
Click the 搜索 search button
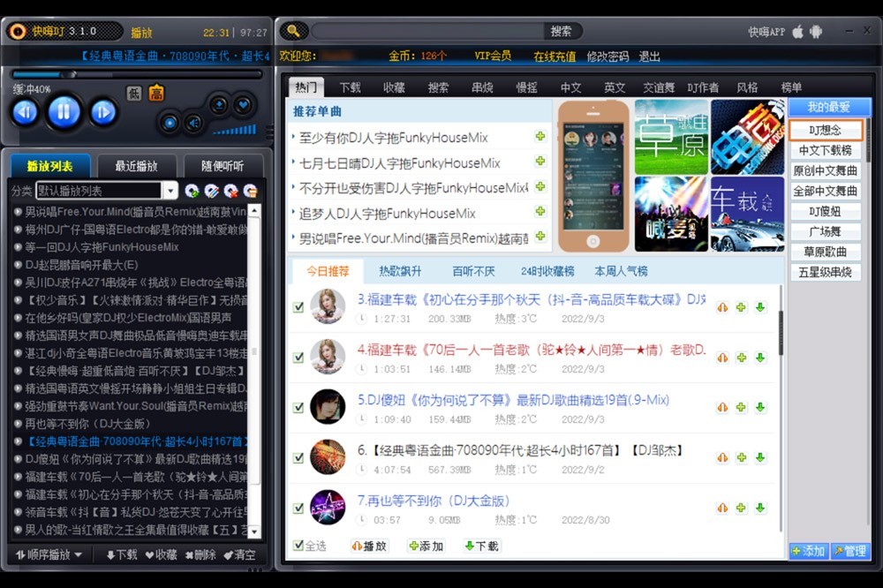(x=561, y=32)
